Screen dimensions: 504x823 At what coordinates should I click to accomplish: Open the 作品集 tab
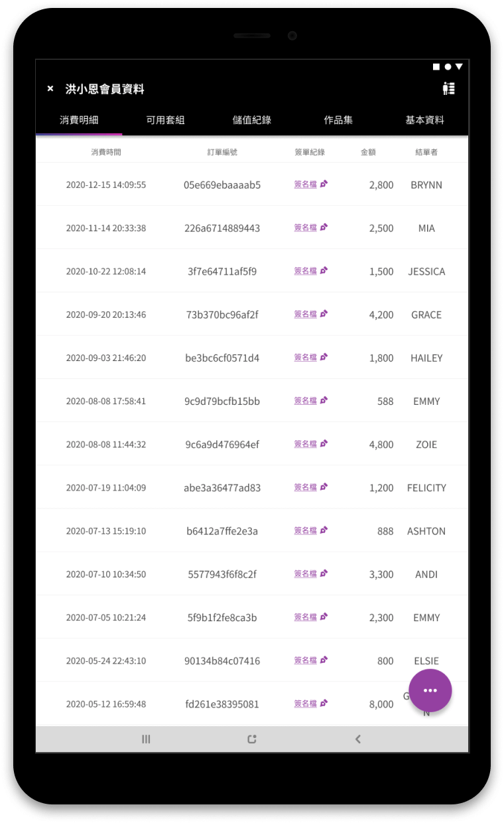click(x=338, y=120)
